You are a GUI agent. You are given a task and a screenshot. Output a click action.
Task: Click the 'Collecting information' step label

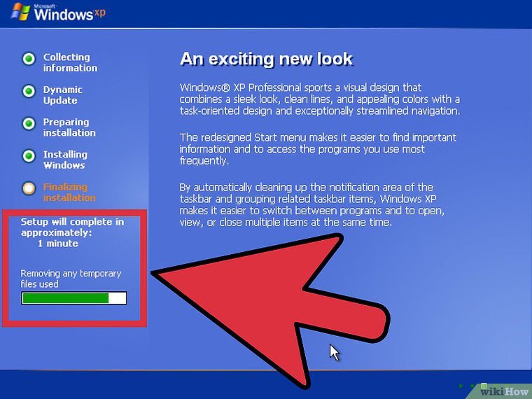(x=70, y=62)
